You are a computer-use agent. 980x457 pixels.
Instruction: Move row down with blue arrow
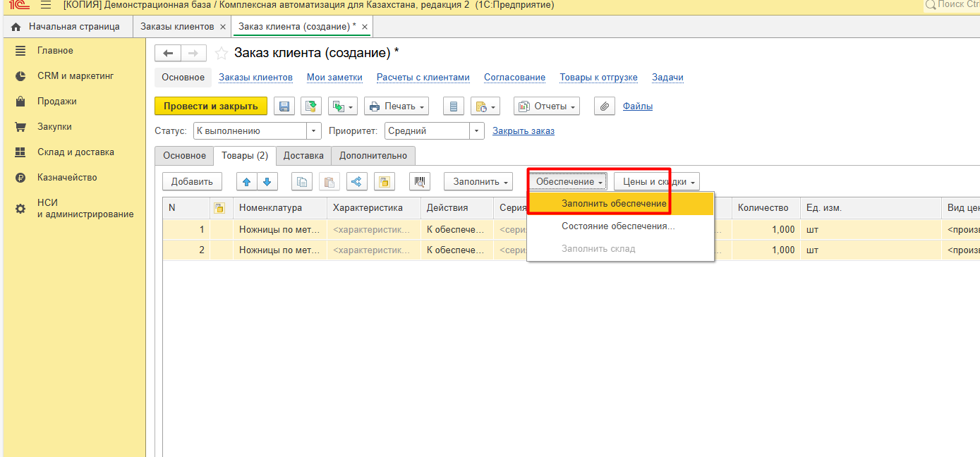[x=267, y=182]
